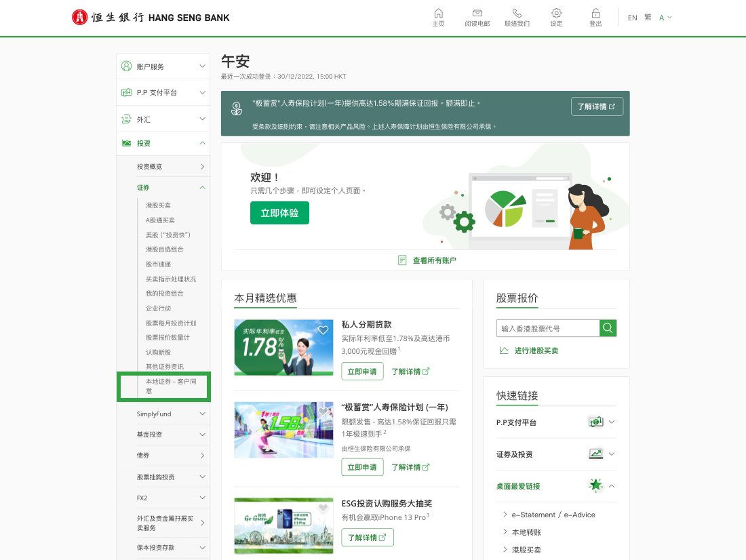Click the 账户服务 person icon
Image resolution: width=746 pixels, height=560 pixels.
[x=126, y=66]
